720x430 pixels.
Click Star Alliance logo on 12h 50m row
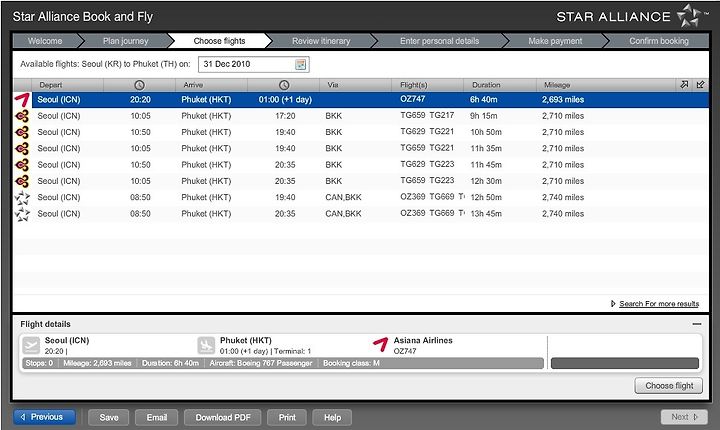[x=22, y=198]
